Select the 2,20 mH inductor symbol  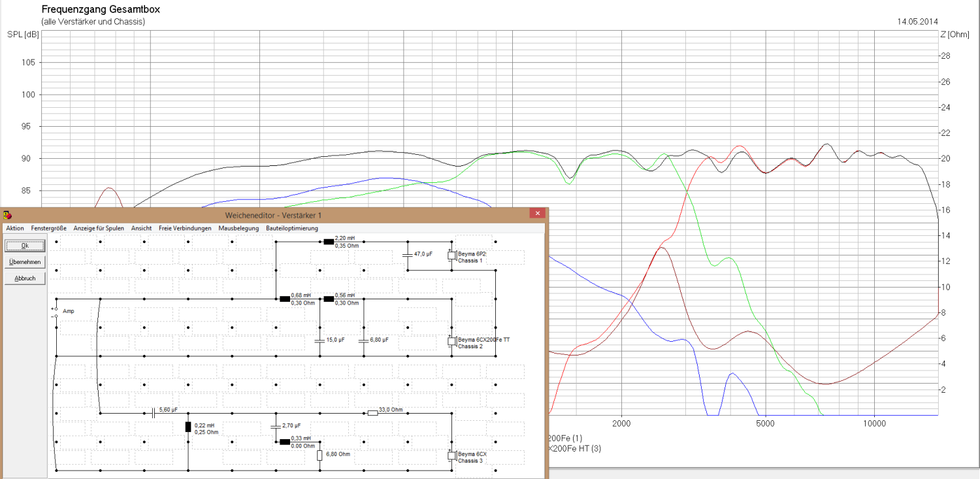(329, 242)
